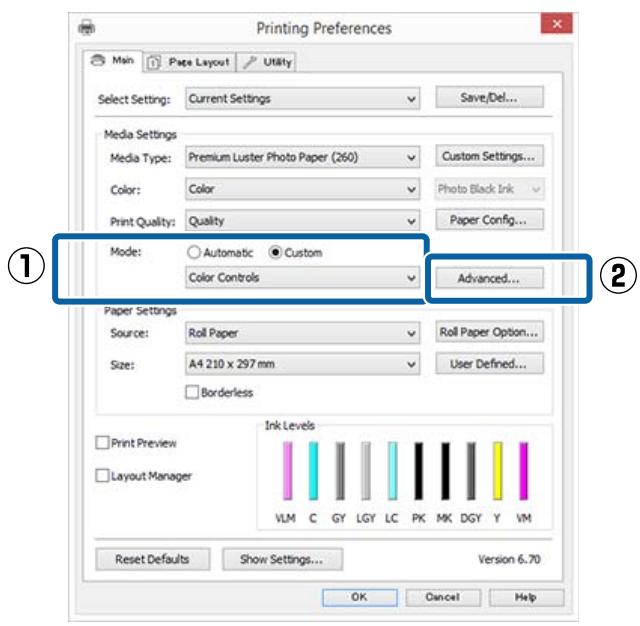Click the GY gray ink level bar

(340, 471)
